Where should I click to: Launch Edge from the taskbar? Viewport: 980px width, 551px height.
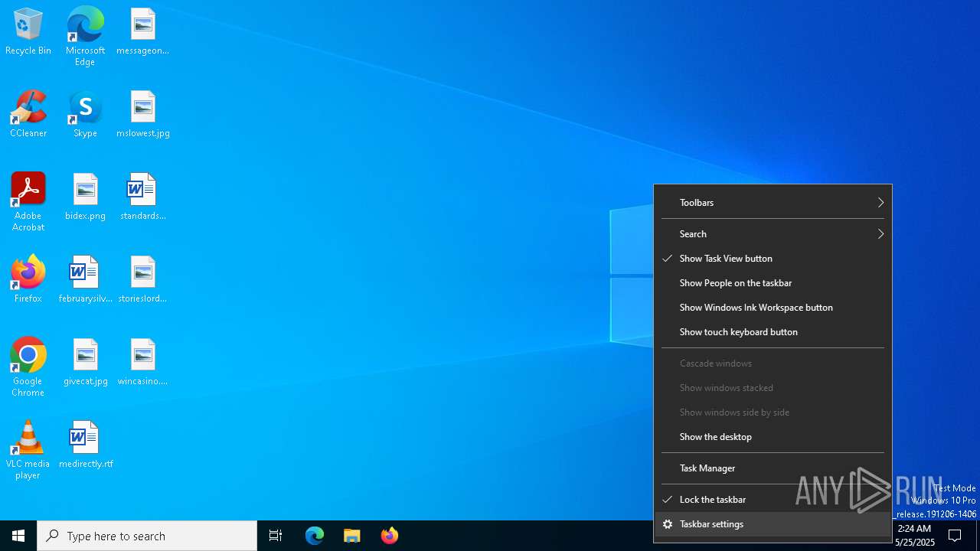pyautogui.click(x=315, y=536)
